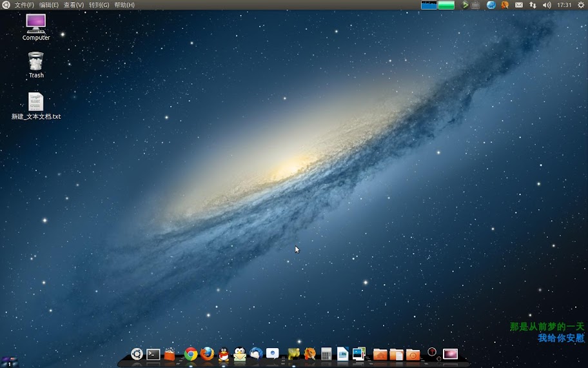Open the penguin mail envelope icon
This screenshot has width=588, height=368.
240,354
